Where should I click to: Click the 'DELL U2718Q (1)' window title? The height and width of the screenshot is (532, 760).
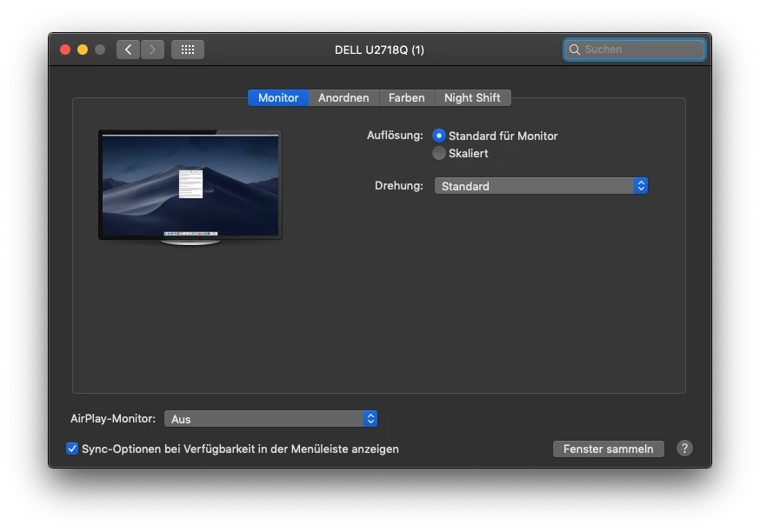(379, 50)
